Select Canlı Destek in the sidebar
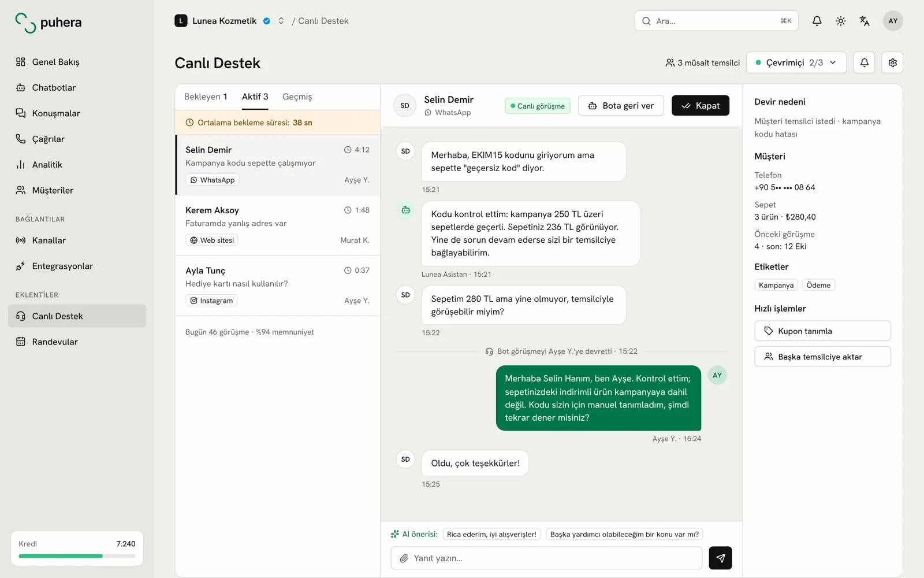 point(77,316)
